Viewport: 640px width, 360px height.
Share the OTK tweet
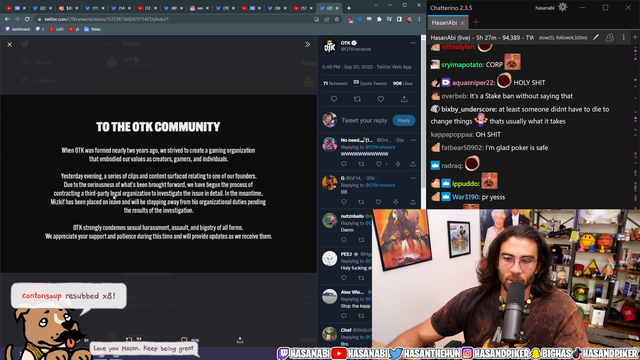click(404, 99)
